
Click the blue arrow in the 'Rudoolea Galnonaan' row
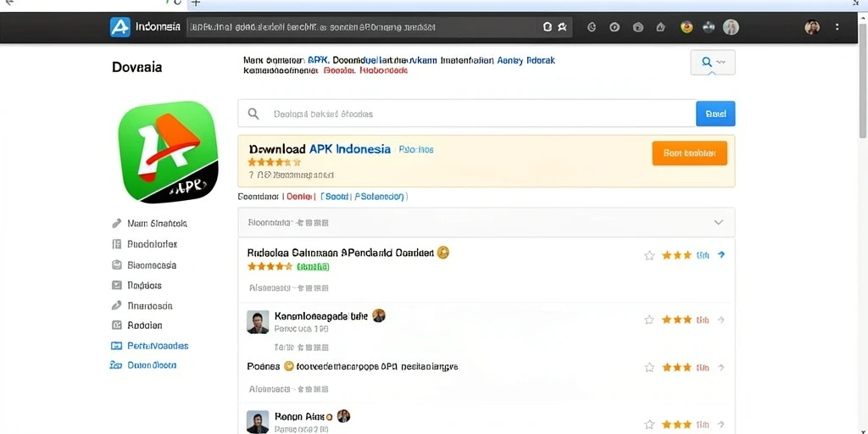[721, 254]
